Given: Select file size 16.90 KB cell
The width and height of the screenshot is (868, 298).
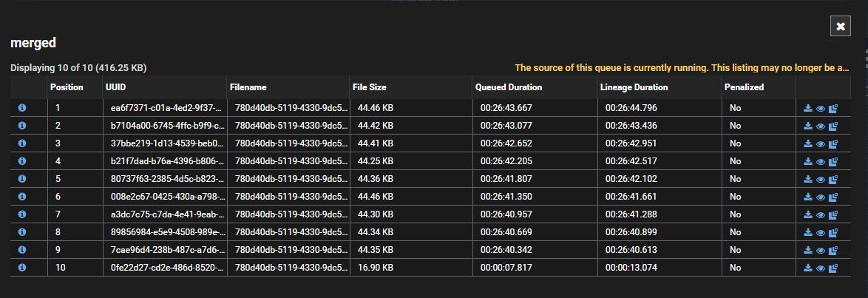Looking at the screenshot, I should (x=411, y=268).
